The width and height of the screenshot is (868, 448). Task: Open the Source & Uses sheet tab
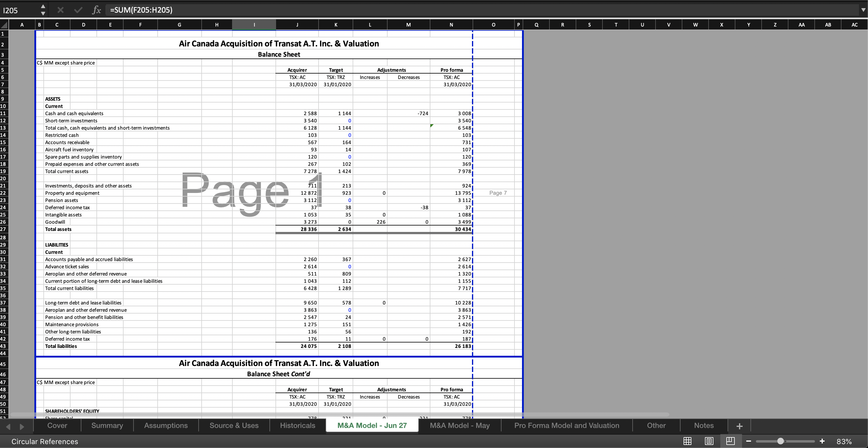[234, 425]
